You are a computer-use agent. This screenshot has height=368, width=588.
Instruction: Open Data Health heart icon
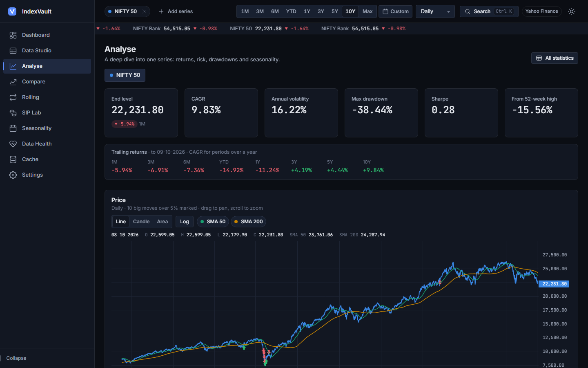tap(13, 144)
